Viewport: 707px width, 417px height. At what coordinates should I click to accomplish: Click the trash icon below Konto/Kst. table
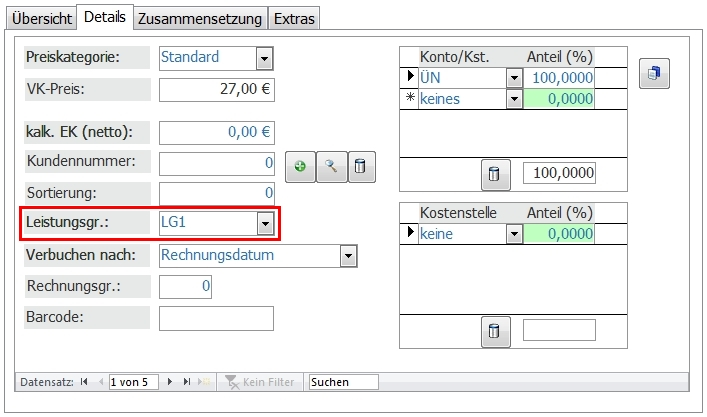pos(493,174)
